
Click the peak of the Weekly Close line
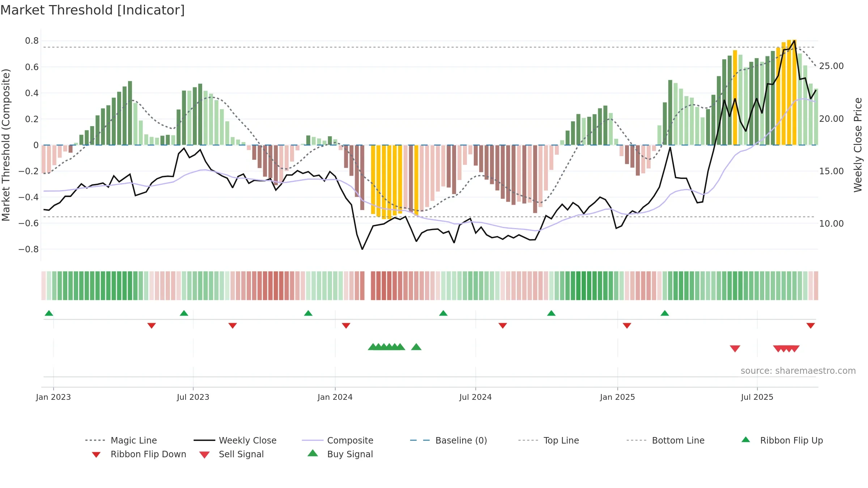pyautogui.click(x=795, y=40)
